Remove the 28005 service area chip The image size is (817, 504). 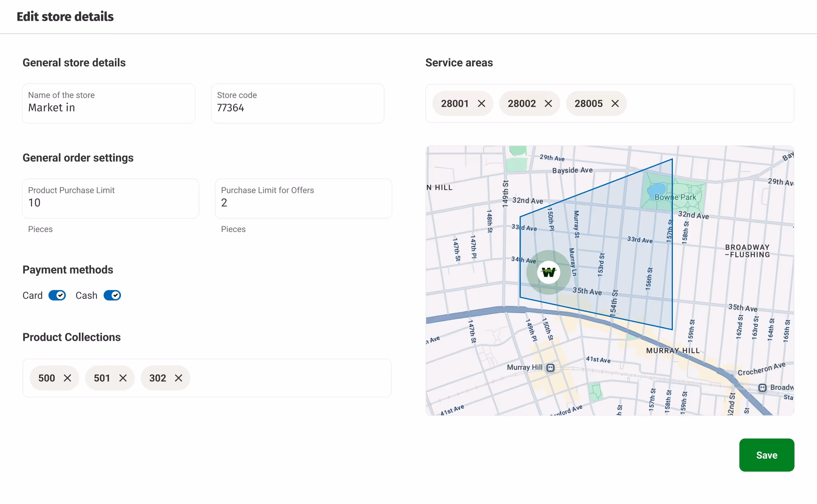[615, 103]
